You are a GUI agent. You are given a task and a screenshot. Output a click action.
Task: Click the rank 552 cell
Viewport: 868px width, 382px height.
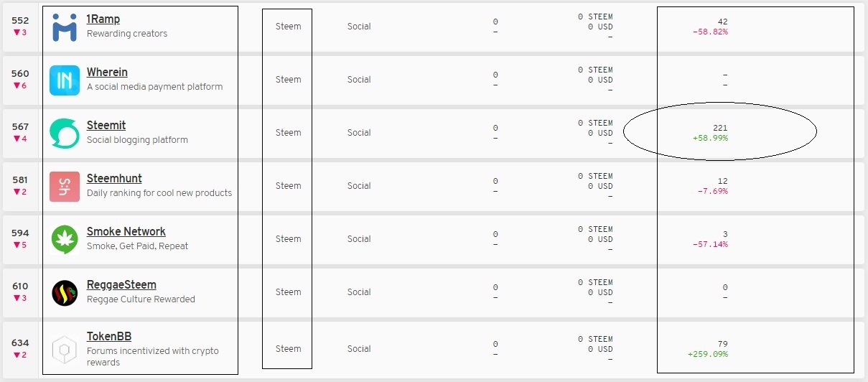[x=20, y=21]
